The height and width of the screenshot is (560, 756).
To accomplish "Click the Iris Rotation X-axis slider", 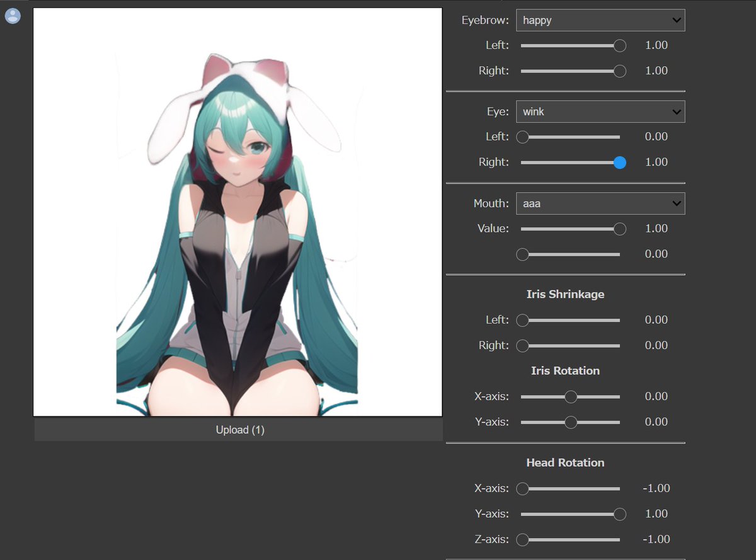I will pyautogui.click(x=571, y=396).
